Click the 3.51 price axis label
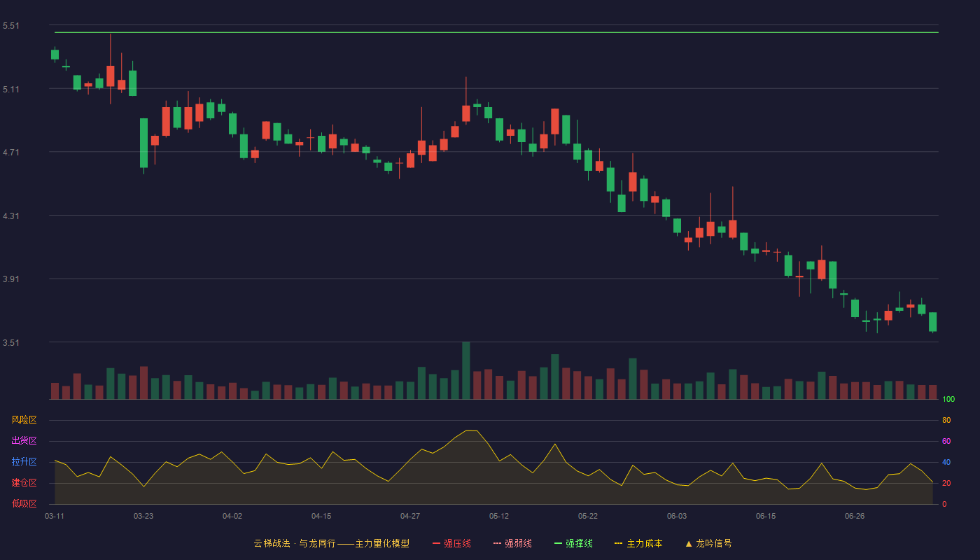The height and width of the screenshot is (560, 980). coord(11,343)
